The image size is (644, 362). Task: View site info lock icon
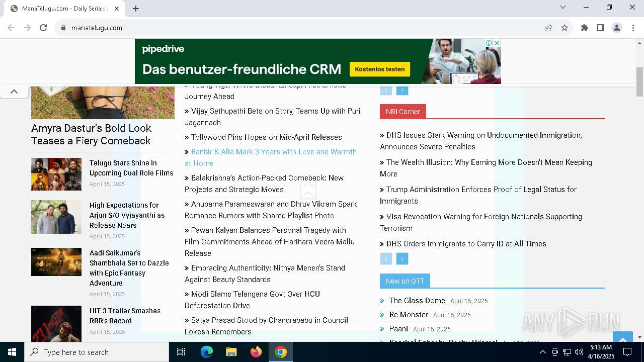[63, 28]
